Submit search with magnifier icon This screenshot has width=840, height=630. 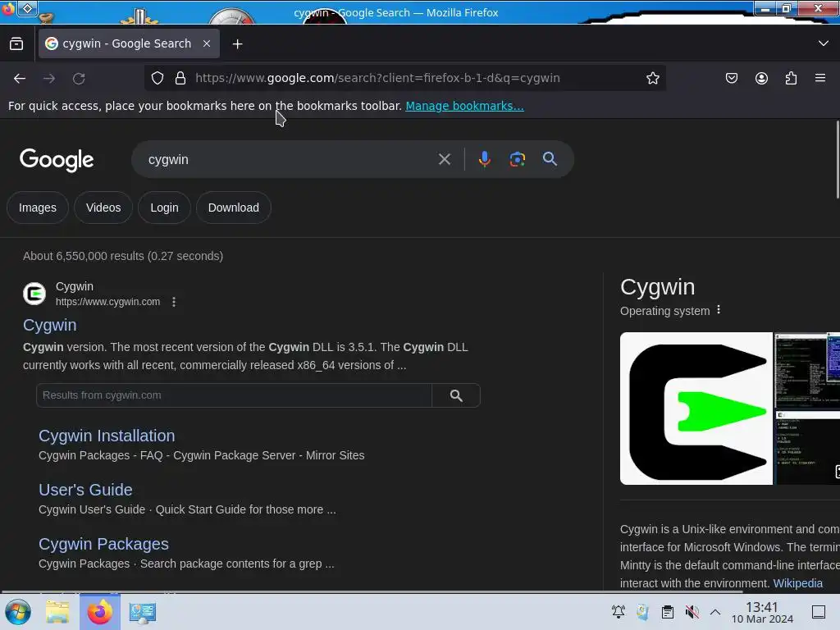tap(550, 159)
